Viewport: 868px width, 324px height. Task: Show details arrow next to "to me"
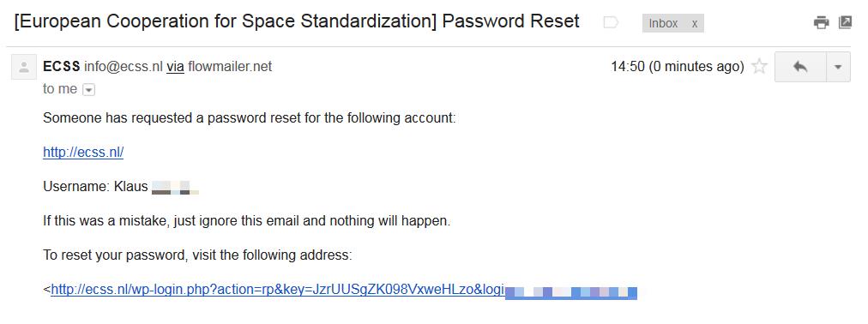click(x=88, y=89)
